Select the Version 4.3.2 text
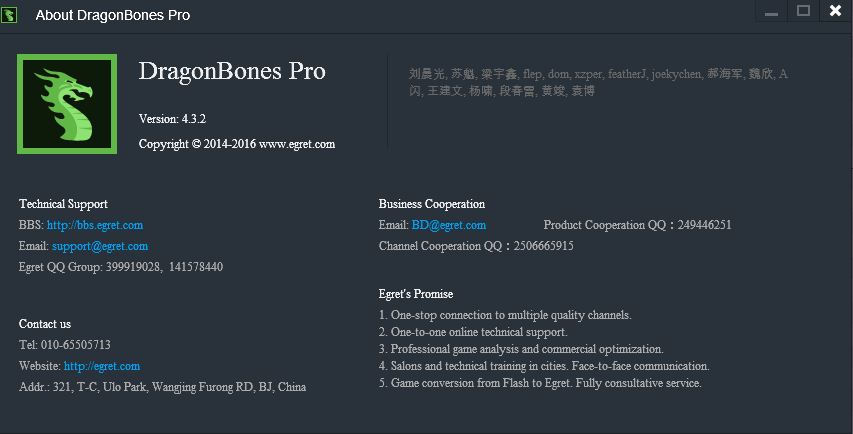Screen dimensions: 853x434 172,119
